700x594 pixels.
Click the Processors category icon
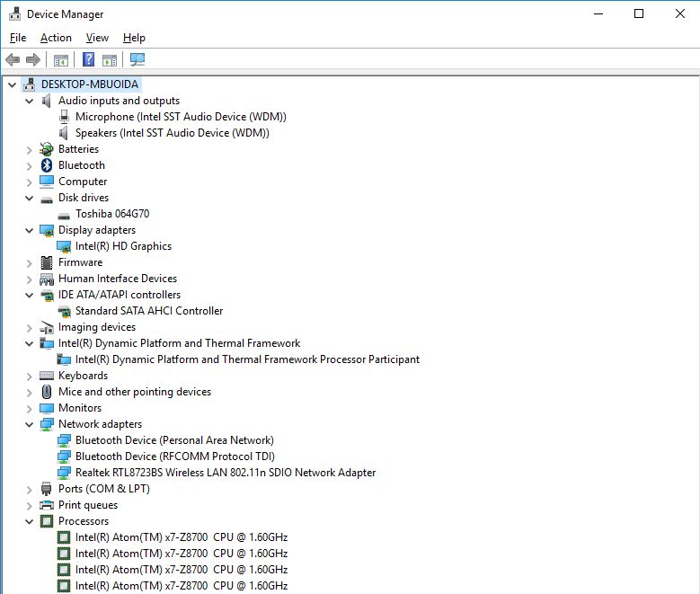point(47,521)
